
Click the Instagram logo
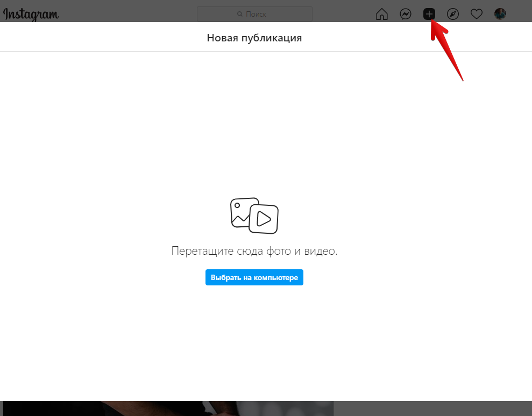click(31, 14)
